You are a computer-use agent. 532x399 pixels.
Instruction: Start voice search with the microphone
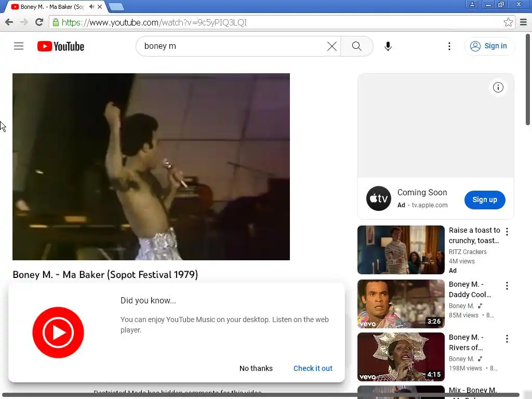pos(388,46)
